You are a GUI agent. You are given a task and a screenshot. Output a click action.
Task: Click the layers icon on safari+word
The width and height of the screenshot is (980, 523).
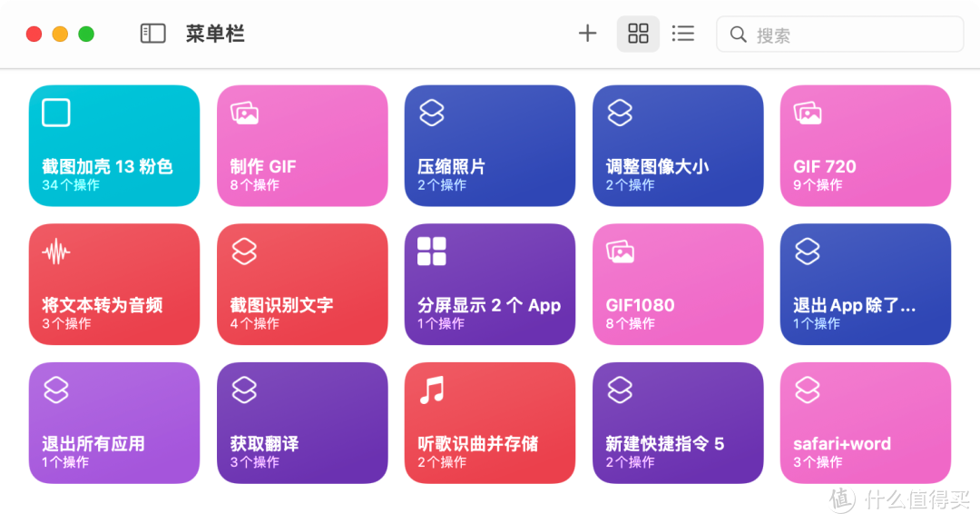click(808, 390)
